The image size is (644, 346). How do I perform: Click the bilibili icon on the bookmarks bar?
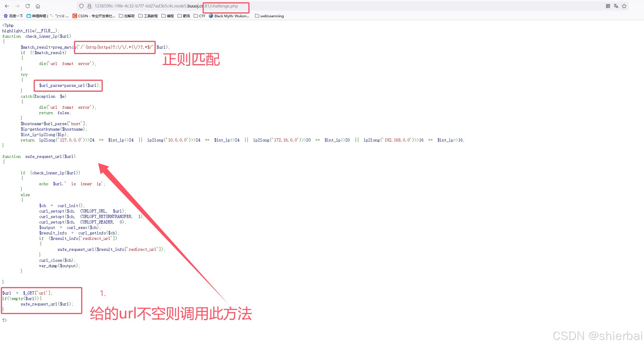[28, 16]
